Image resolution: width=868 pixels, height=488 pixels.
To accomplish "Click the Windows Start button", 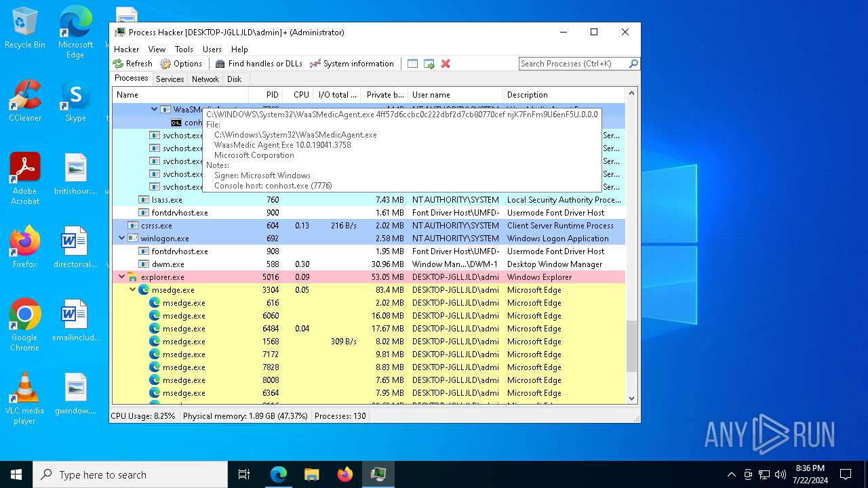I will (x=16, y=474).
